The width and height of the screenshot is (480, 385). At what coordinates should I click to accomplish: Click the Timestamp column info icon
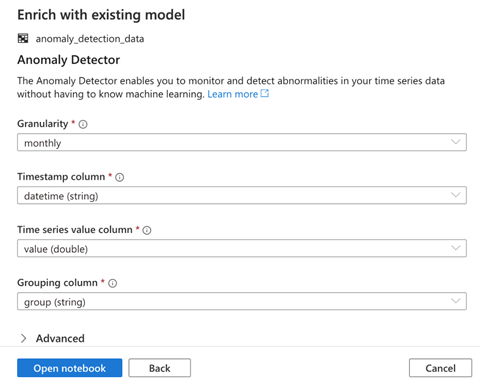120,177
